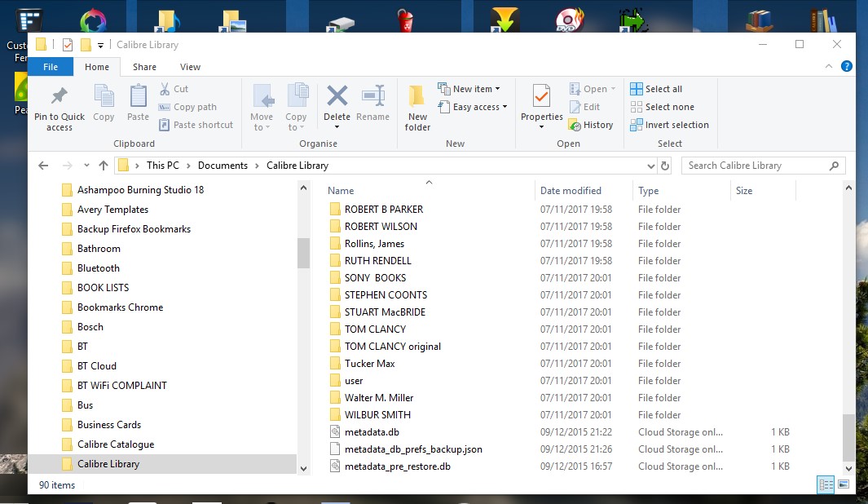This screenshot has width=868, height=504.
Task: Open address bar history dropdown arrow
Action: coord(650,166)
